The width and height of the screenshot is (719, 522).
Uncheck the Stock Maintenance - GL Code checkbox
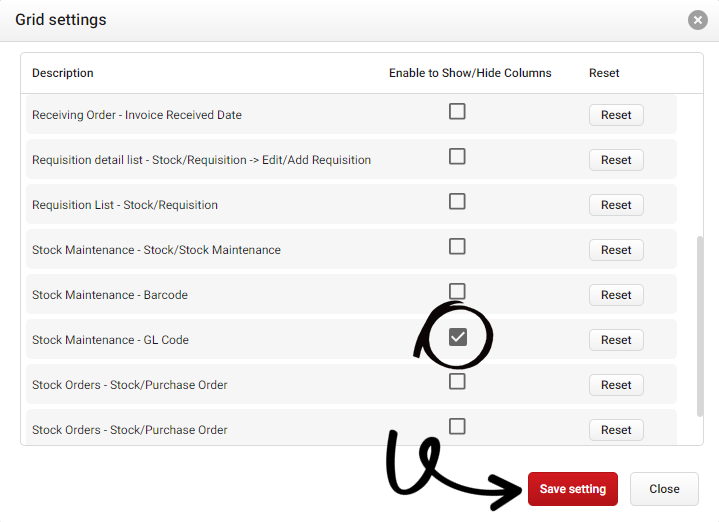[457, 337]
